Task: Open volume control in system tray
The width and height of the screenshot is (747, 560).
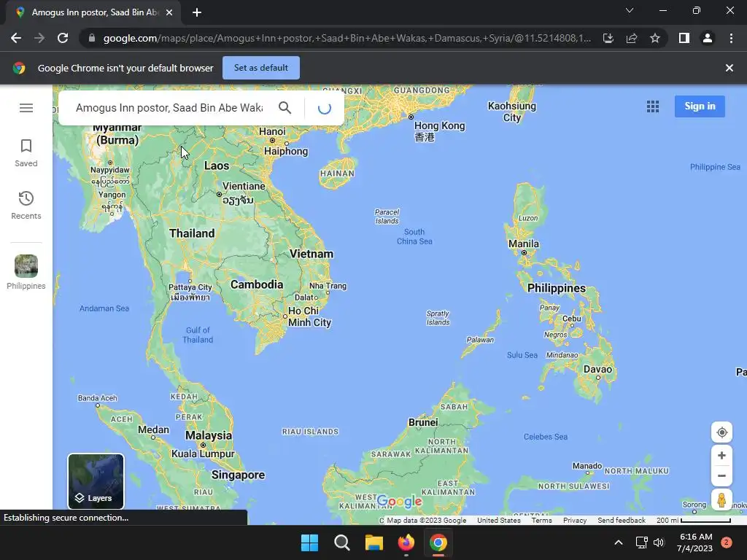Action: (659, 542)
